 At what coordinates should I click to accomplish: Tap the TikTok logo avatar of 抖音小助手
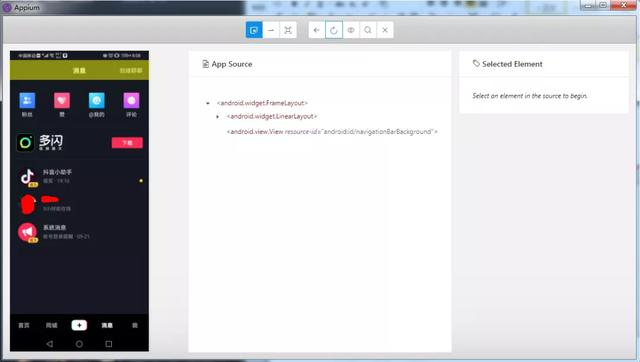pos(28,177)
